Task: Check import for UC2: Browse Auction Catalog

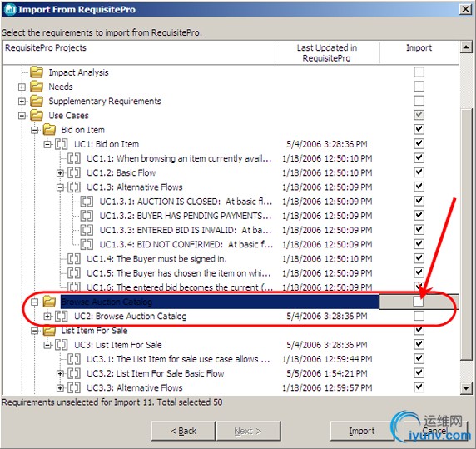Action: coord(419,316)
